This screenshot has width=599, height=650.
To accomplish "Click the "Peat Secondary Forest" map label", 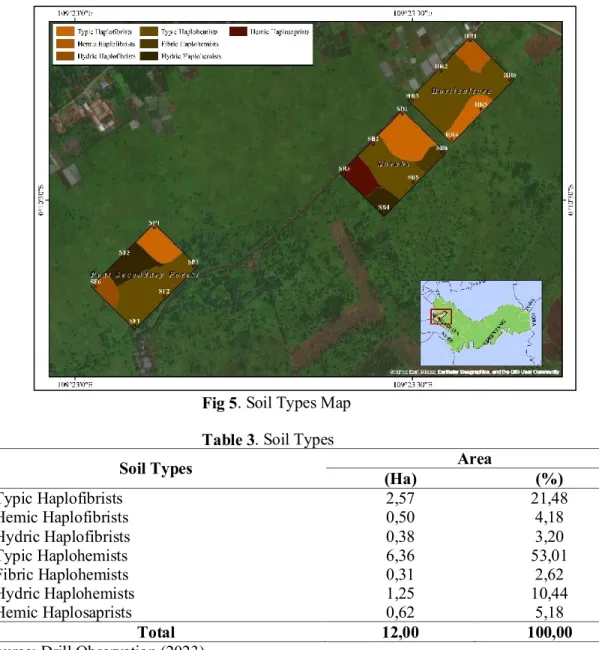I will [x=145, y=275].
